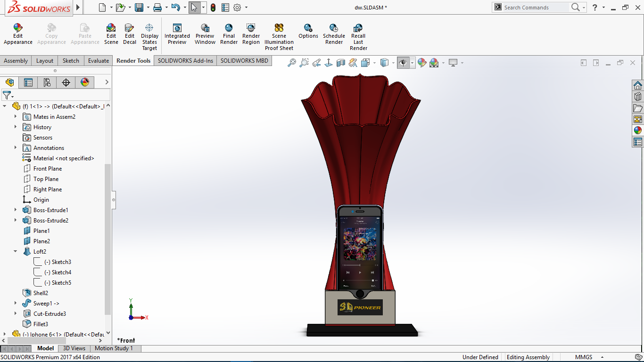This screenshot has height=362, width=644.
Task: Click the Search Commands field
Action: pos(536,8)
